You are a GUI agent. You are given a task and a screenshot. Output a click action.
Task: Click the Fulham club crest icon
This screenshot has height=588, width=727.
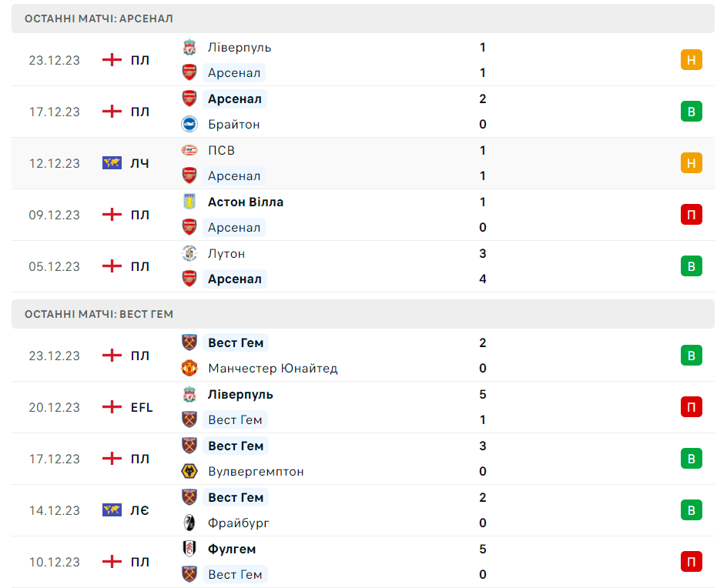(189, 549)
